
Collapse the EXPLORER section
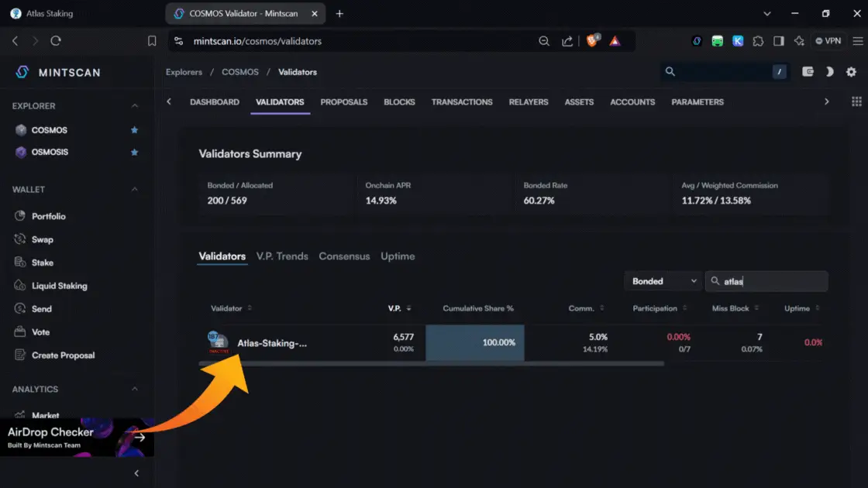[x=134, y=106]
